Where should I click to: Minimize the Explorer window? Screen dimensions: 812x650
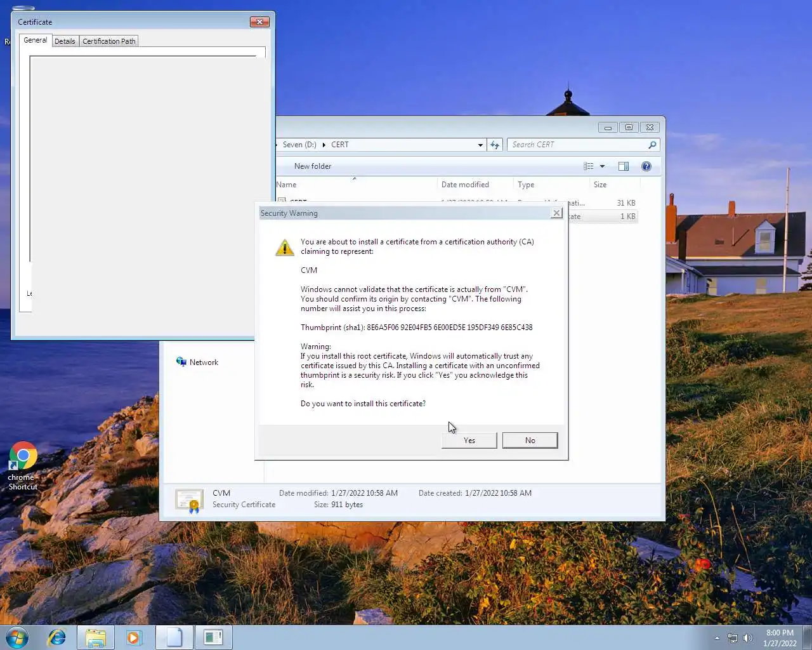click(x=608, y=128)
